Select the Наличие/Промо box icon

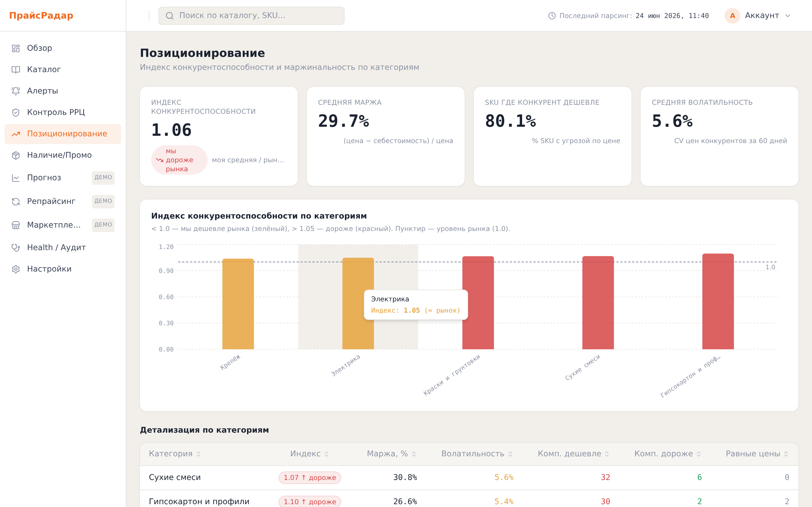click(16, 155)
